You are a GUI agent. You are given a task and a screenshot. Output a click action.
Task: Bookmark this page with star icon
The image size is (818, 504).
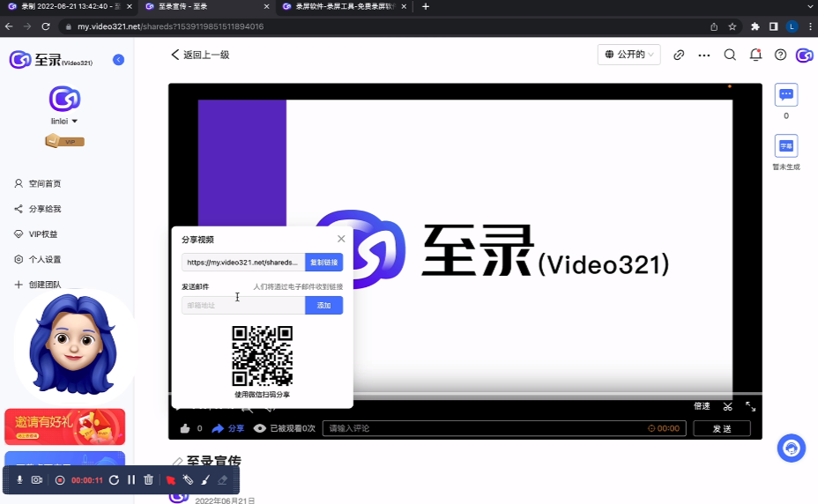732,26
